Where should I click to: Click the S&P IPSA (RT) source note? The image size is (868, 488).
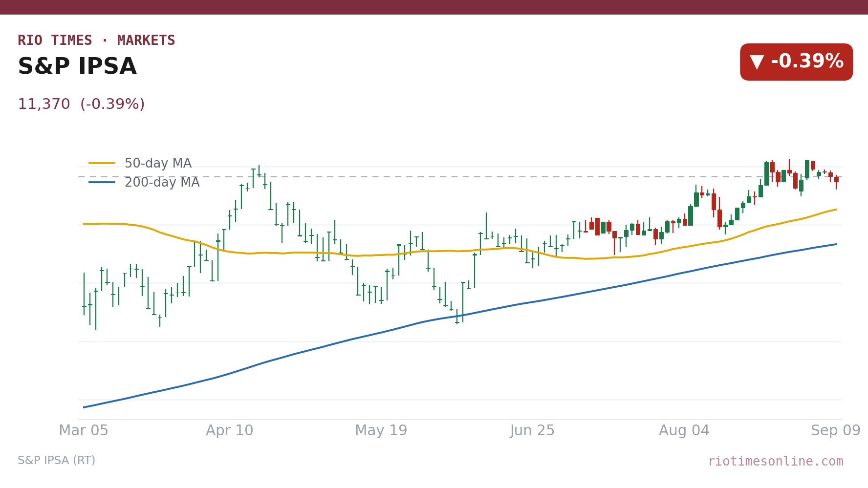[57, 461]
